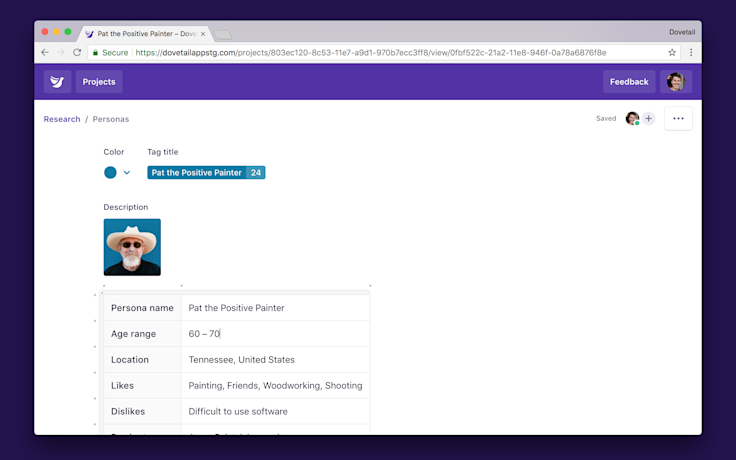Click the forward navigation arrow
The width and height of the screenshot is (736, 460).
point(61,53)
